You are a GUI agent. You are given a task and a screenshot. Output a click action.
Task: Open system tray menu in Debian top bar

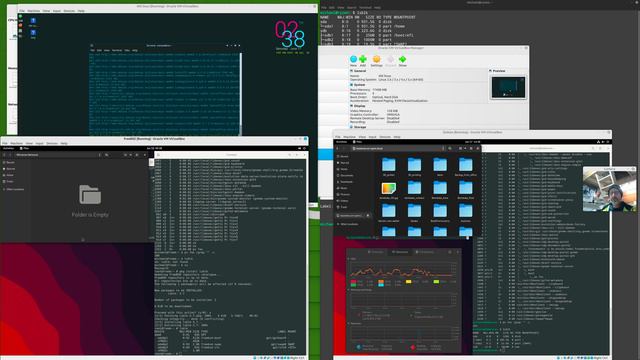pyautogui.click(x=604, y=142)
